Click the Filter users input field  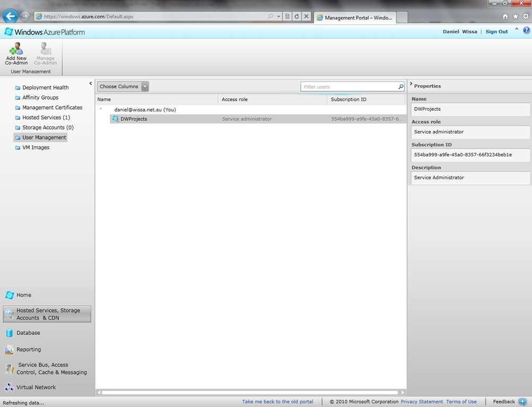coord(349,87)
